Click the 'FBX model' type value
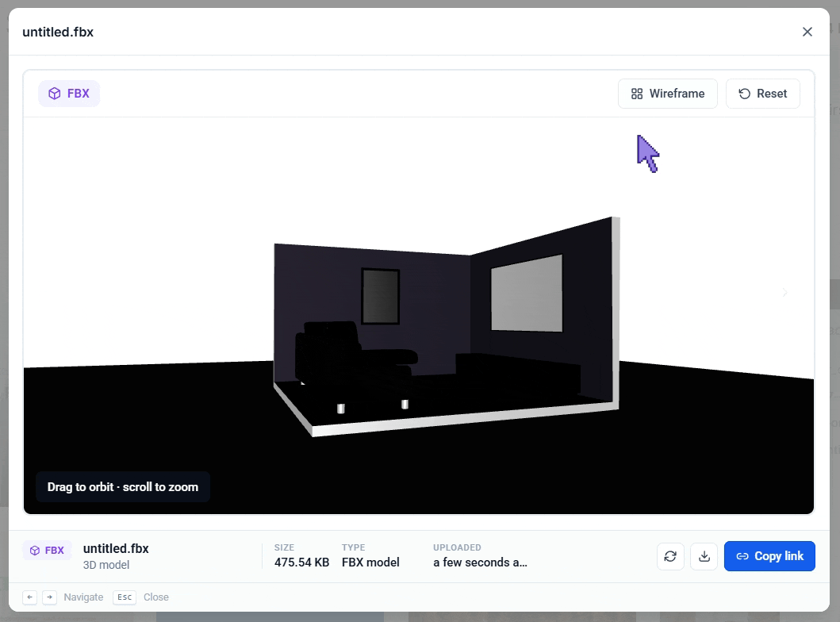 (370, 562)
